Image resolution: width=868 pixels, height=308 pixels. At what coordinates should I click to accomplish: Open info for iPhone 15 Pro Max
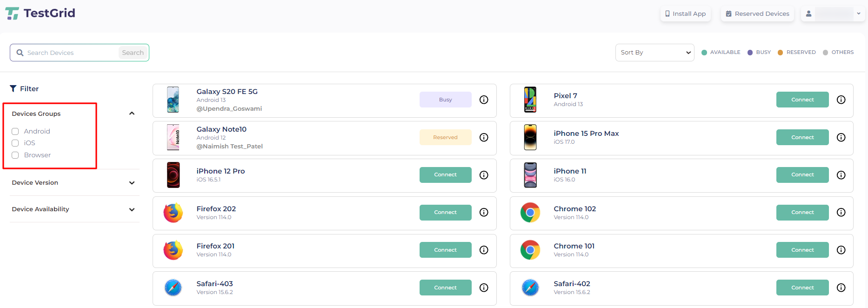point(841,137)
